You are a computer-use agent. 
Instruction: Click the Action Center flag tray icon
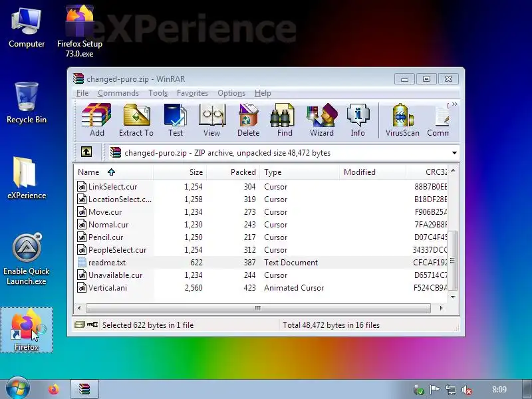click(x=435, y=390)
